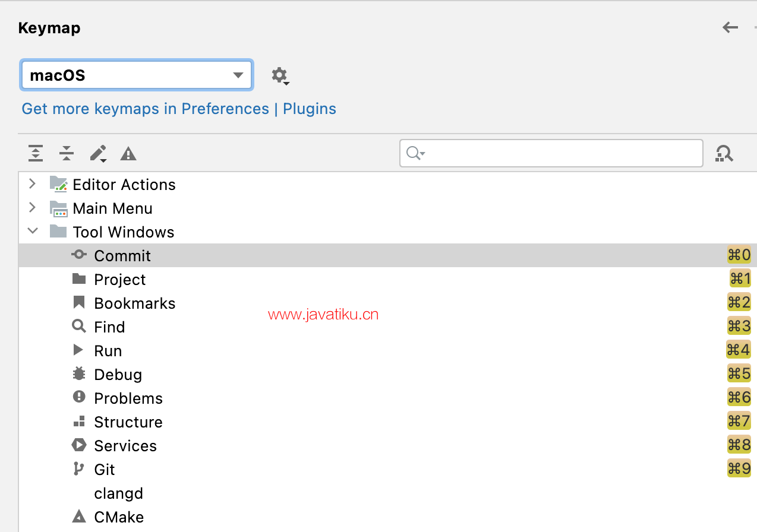Click the Run play icon
Screen dimensions: 757x532
coord(78,350)
